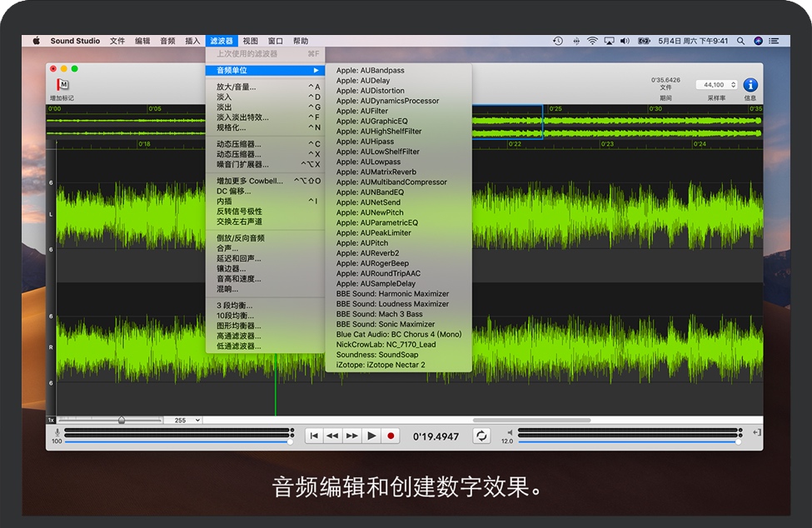Jump to start with skip-back button
Viewport: 812px width, 528px height.
pyautogui.click(x=314, y=436)
